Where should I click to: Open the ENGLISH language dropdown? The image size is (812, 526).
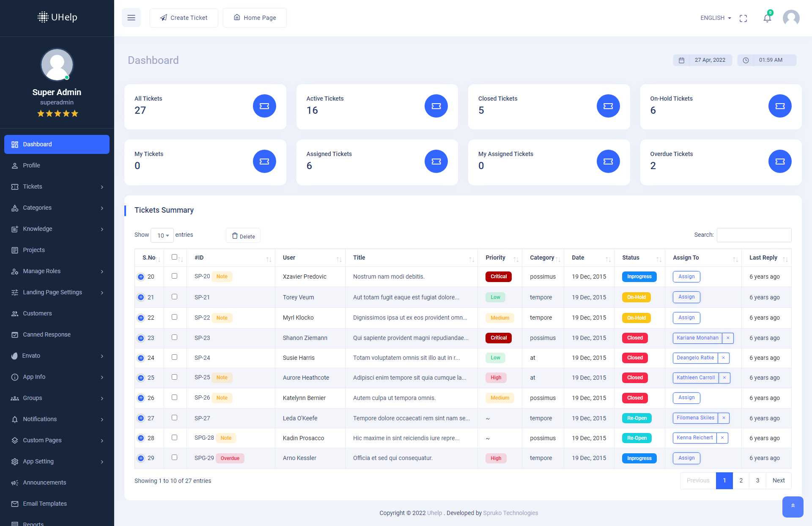[x=716, y=18]
